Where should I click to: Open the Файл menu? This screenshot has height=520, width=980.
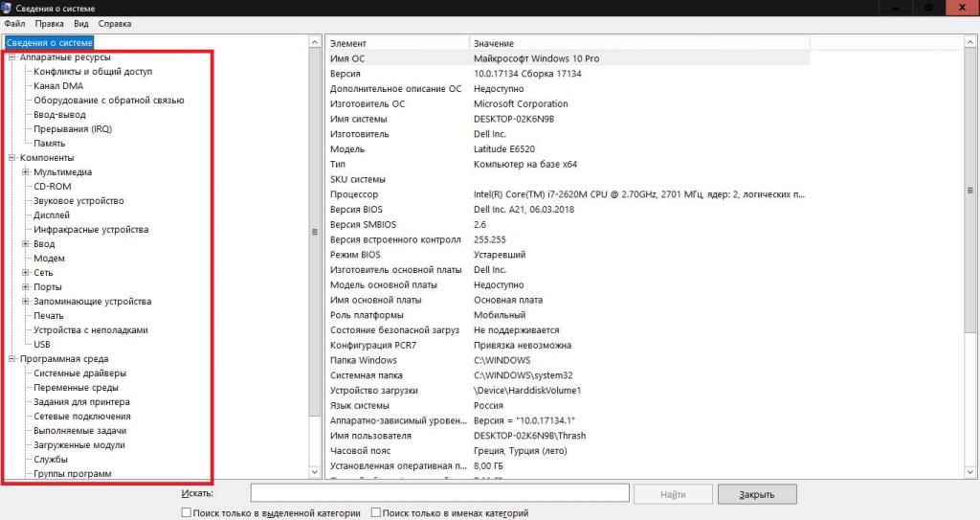[14, 24]
